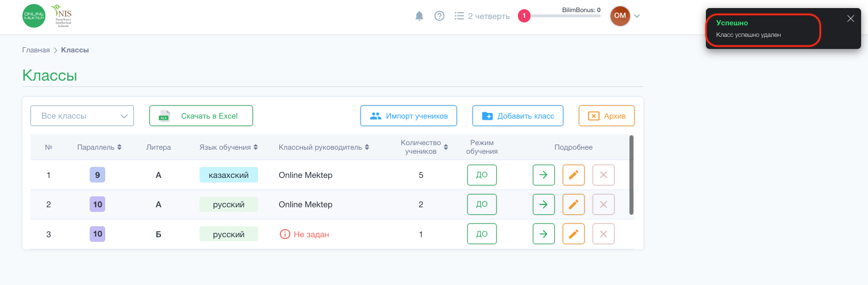
Task: Click the Классы breadcrumb item
Action: (75, 50)
